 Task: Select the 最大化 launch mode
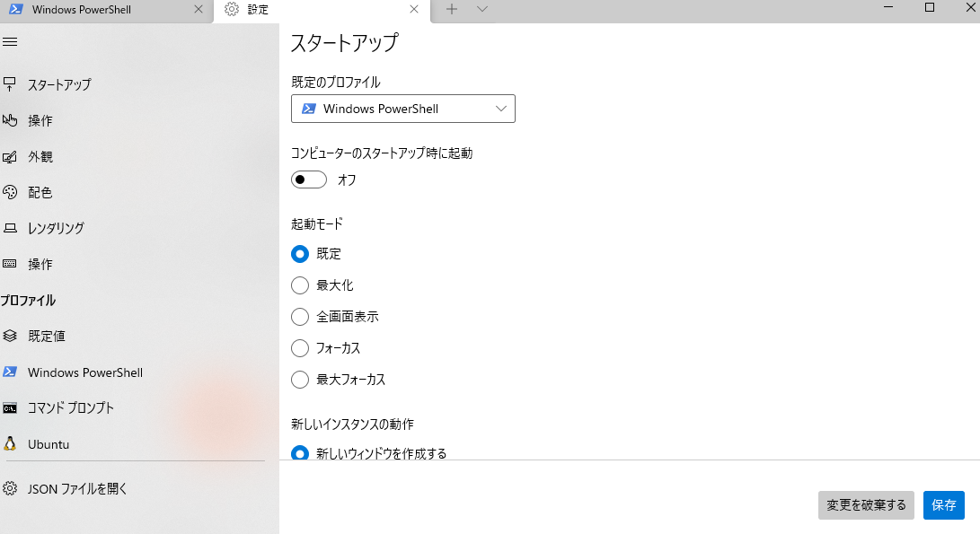tap(300, 285)
